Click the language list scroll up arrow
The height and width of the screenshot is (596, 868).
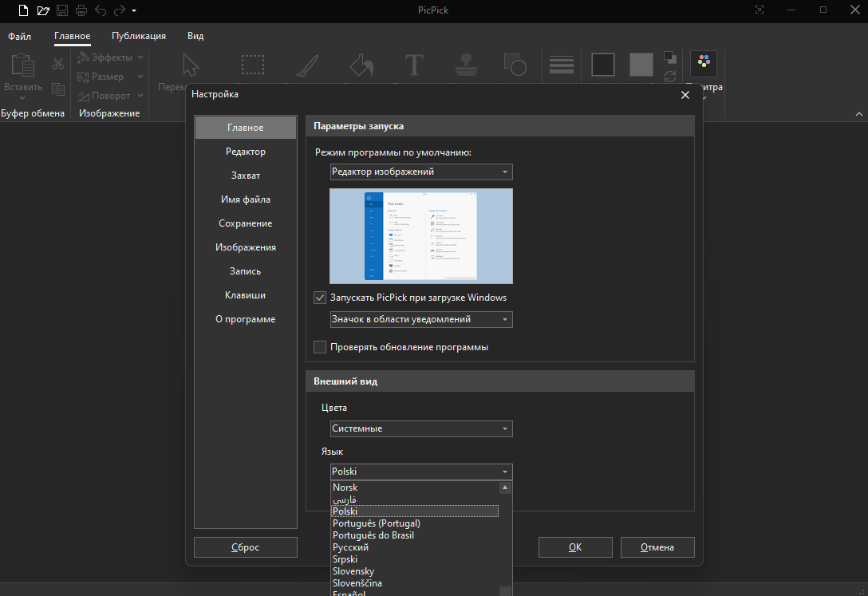coord(505,487)
